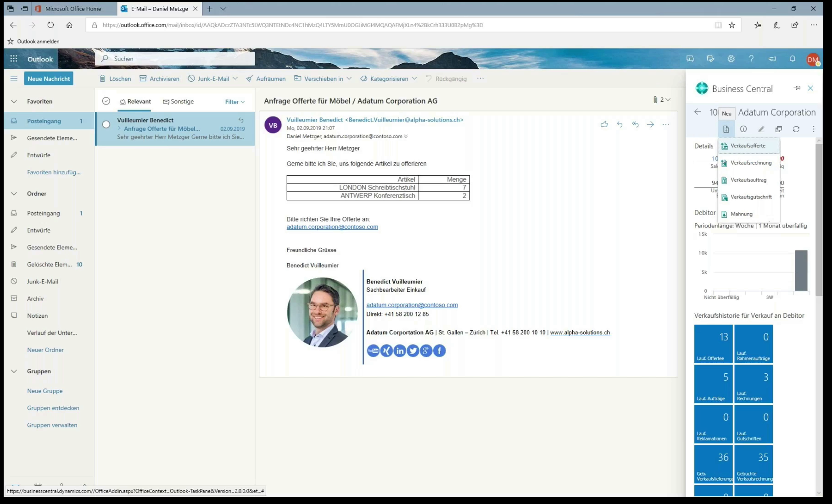The height and width of the screenshot is (504, 832).
Task: Click the Facebook icon in signature
Action: tap(439, 351)
